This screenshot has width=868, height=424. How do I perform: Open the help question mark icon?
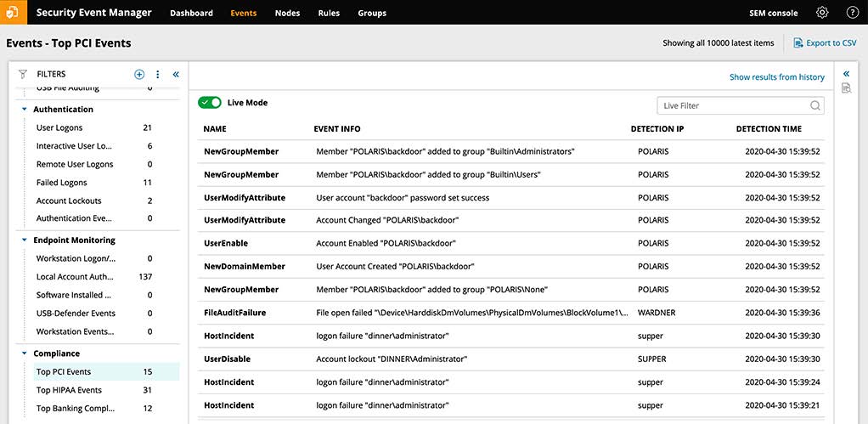coord(852,13)
